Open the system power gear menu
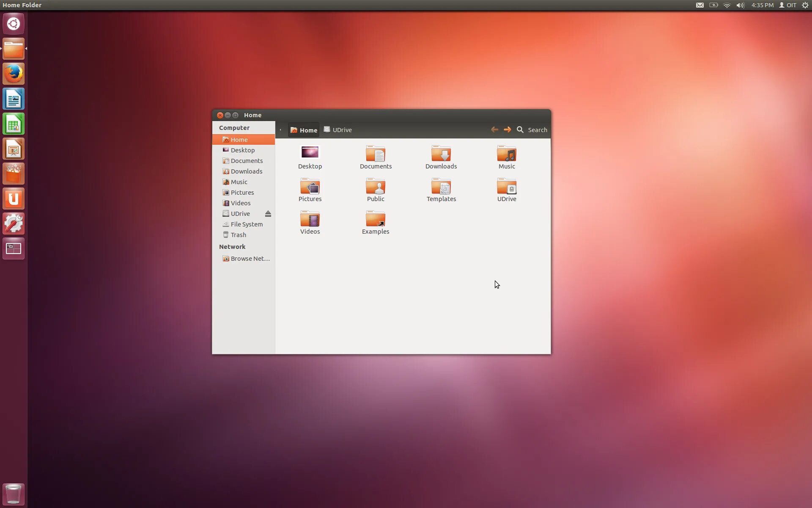Screen dimensions: 812x508 tap(805, 5)
